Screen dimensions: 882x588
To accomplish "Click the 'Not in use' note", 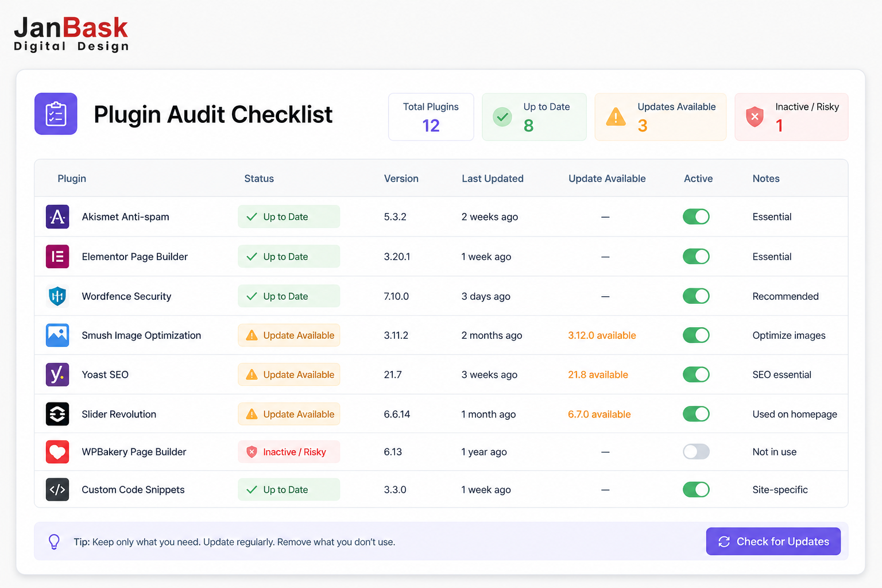I will (774, 452).
